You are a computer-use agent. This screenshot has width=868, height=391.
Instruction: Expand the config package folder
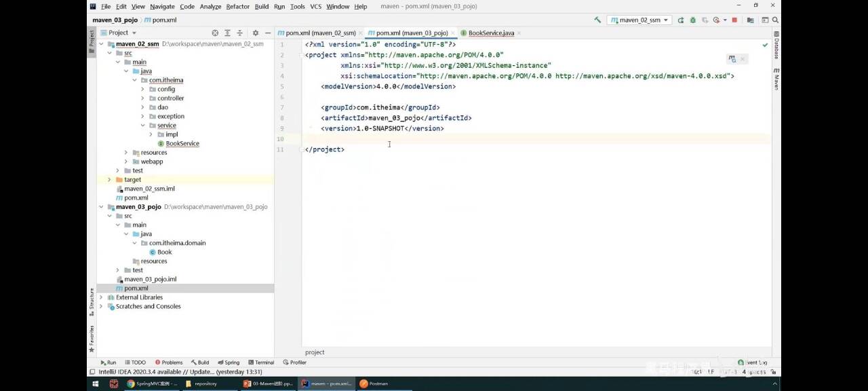pos(143,89)
